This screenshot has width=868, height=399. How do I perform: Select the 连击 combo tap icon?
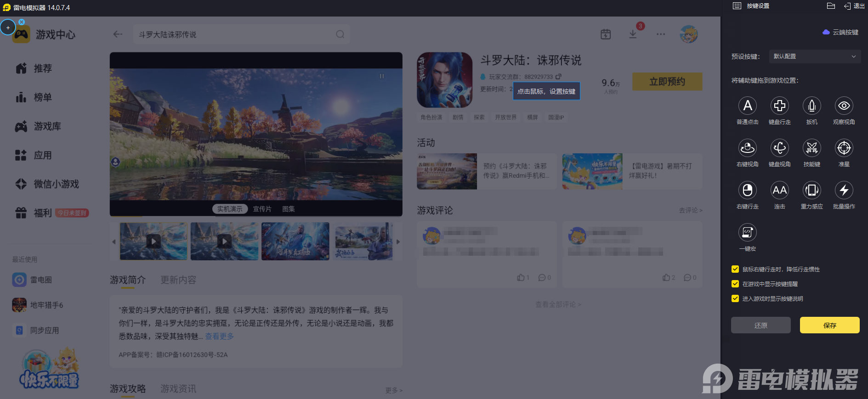[x=780, y=190]
